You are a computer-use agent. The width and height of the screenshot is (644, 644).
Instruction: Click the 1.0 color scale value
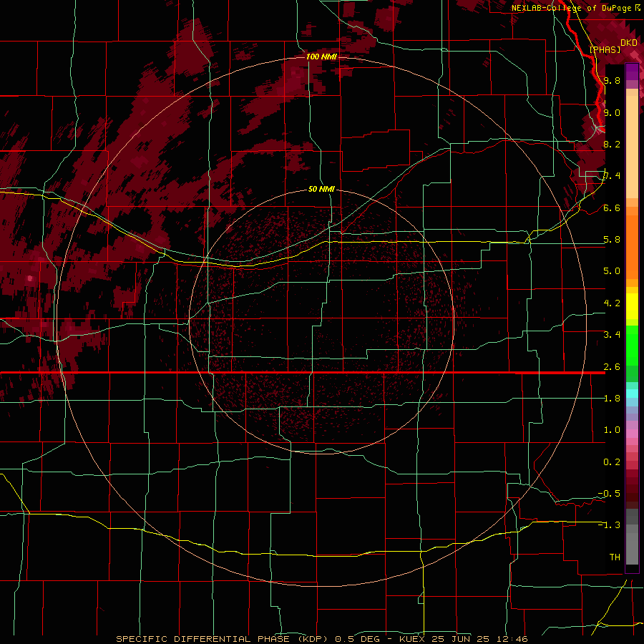[x=612, y=430]
